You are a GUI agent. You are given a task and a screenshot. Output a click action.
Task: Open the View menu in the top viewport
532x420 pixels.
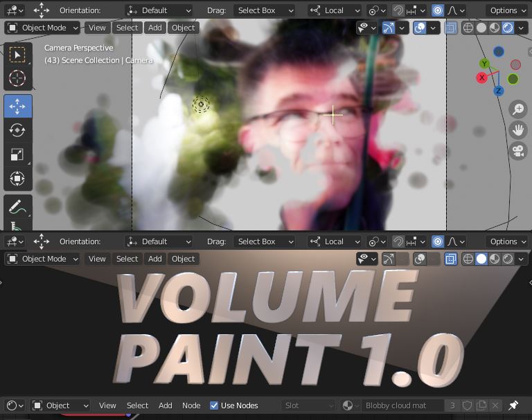pos(97,28)
